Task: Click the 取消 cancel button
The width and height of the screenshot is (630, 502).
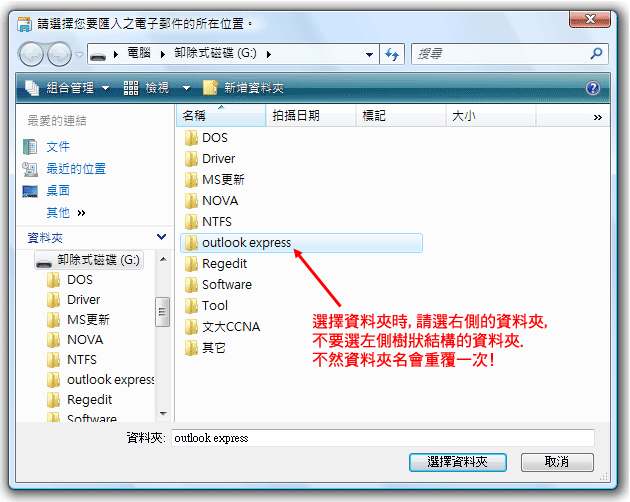Action: coord(557,462)
